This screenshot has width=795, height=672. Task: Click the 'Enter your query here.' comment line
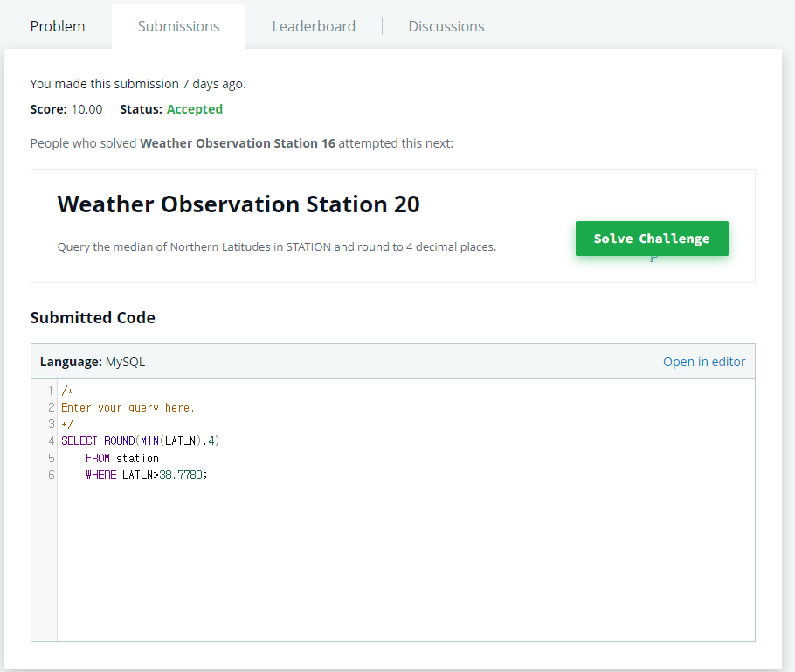tap(128, 408)
